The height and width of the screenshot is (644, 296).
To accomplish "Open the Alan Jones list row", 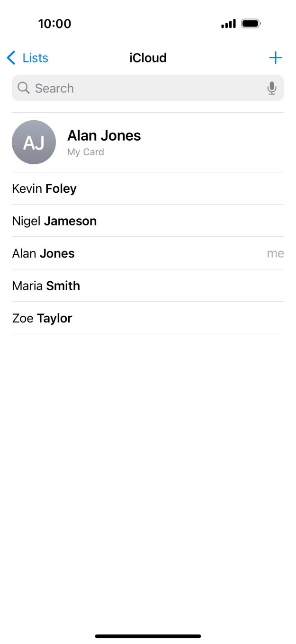I will [x=44, y=254].
